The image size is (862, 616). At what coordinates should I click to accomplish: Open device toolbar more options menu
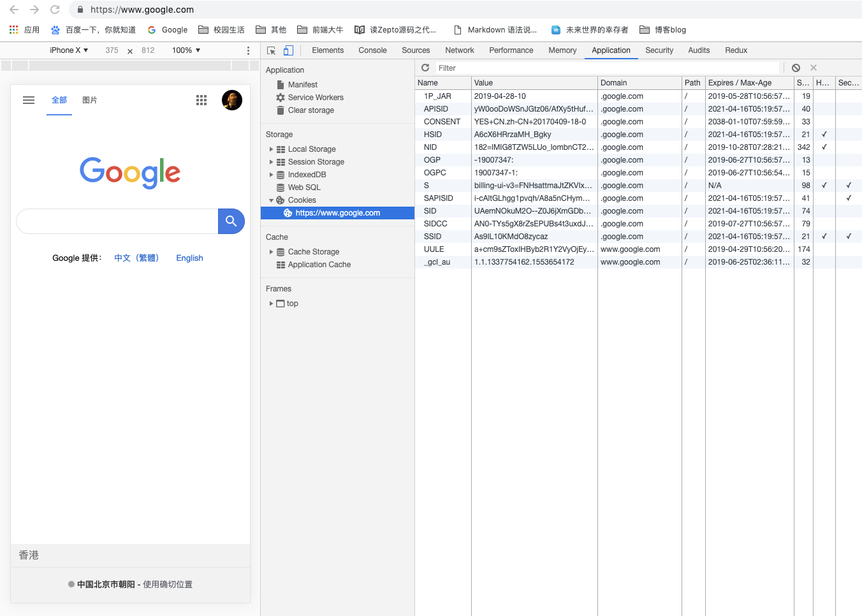click(x=248, y=50)
